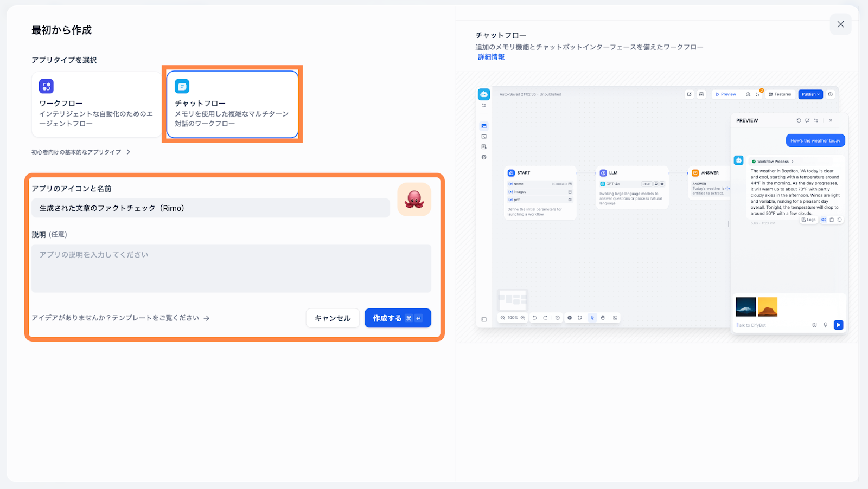Click the START node home icon
This screenshot has width=868, height=489.
[511, 173]
